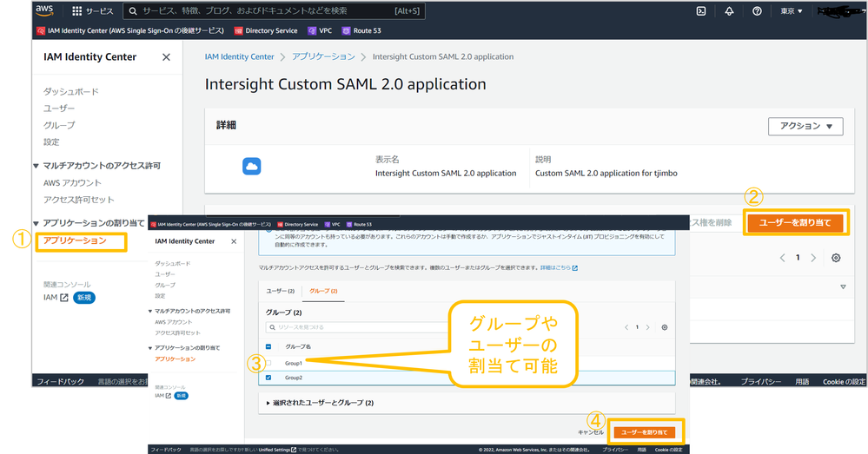Image resolution: width=868 pixels, height=454 pixels.
Task: Go to previous page in main window pagination
Action: click(782, 258)
